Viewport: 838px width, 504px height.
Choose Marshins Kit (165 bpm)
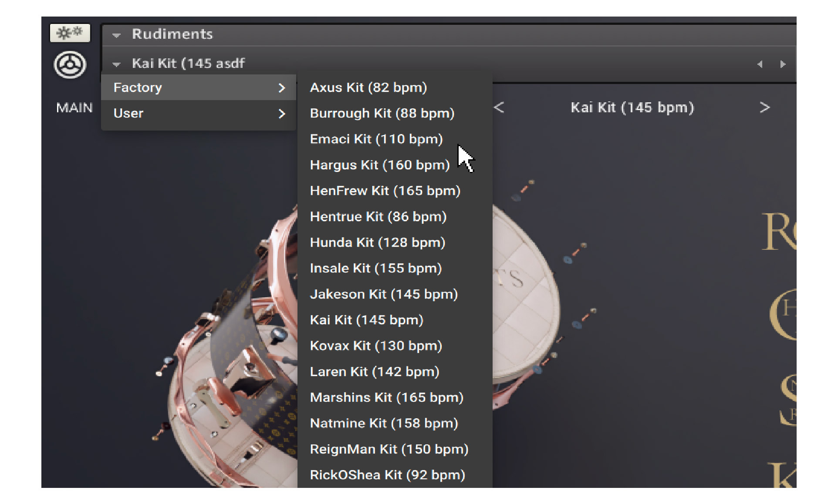386,397
